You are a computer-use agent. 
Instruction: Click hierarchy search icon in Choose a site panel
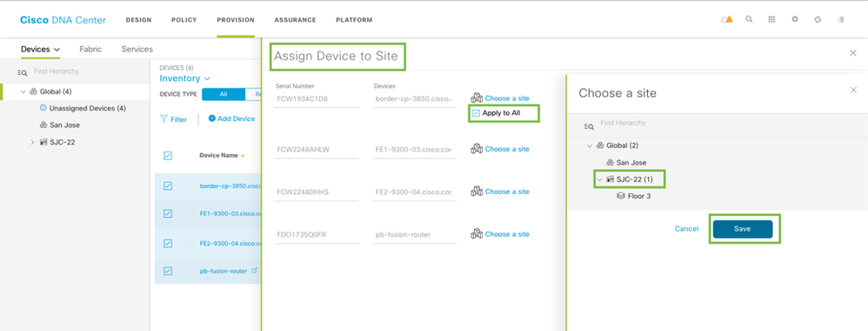coord(589,126)
